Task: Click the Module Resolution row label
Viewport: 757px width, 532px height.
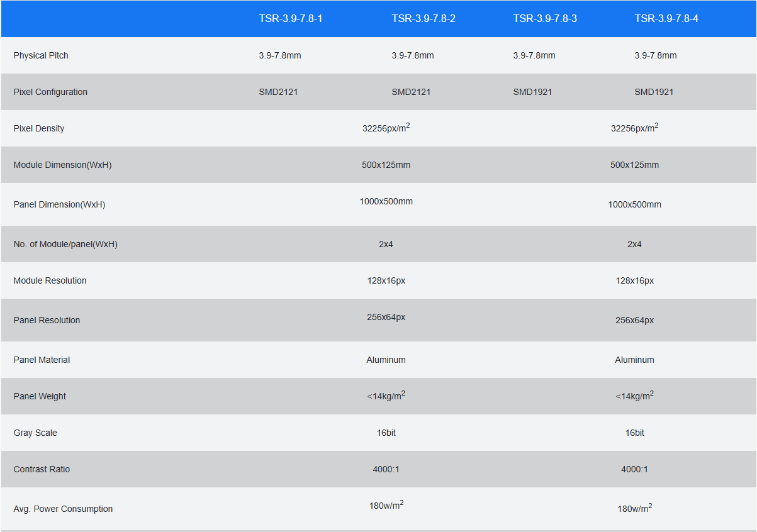Action: click(x=50, y=280)
